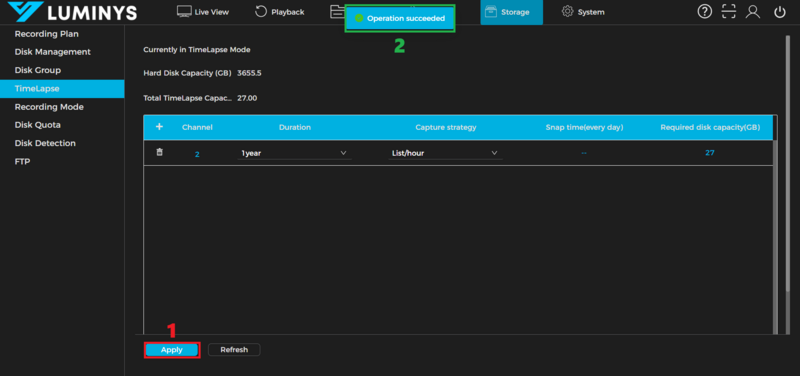Image resolution: width=800 pixels, height=376 pixels.
Task: Click the Operation succeeded notification
Action: [400, 18]
